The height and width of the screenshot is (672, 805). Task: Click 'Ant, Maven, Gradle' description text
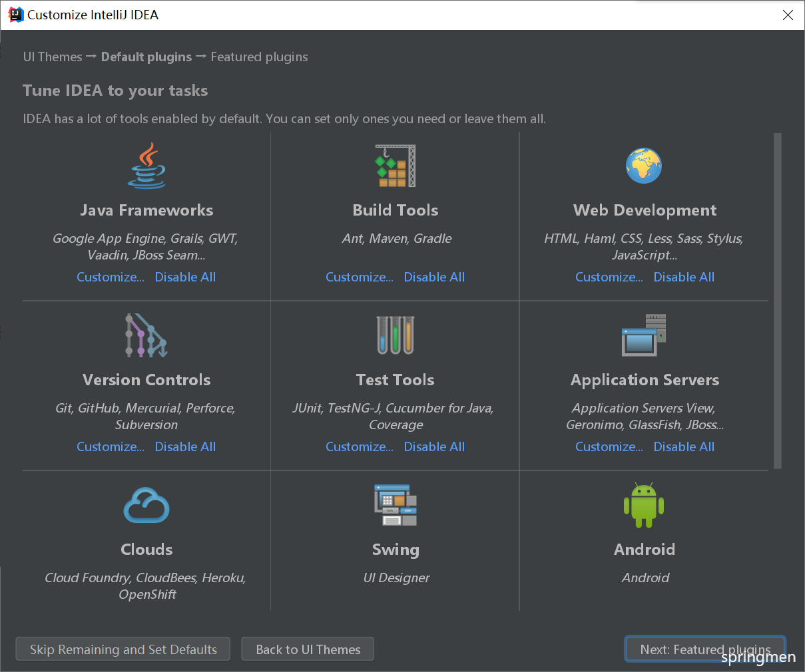tap(397, 238)
